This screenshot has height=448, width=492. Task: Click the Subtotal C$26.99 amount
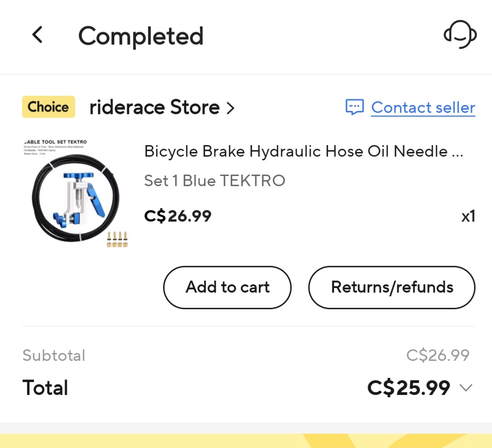[438, 355]
